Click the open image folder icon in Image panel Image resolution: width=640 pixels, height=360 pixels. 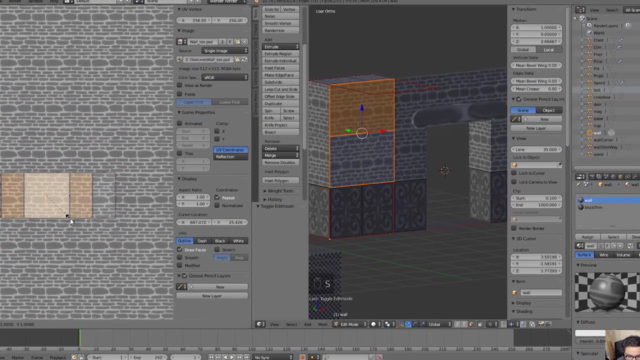pos(237,42)
